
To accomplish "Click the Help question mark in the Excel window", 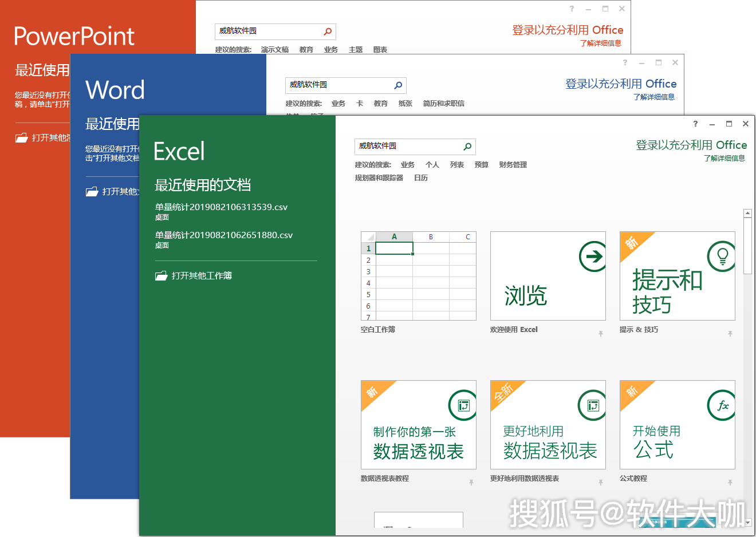I will [695, 123].
